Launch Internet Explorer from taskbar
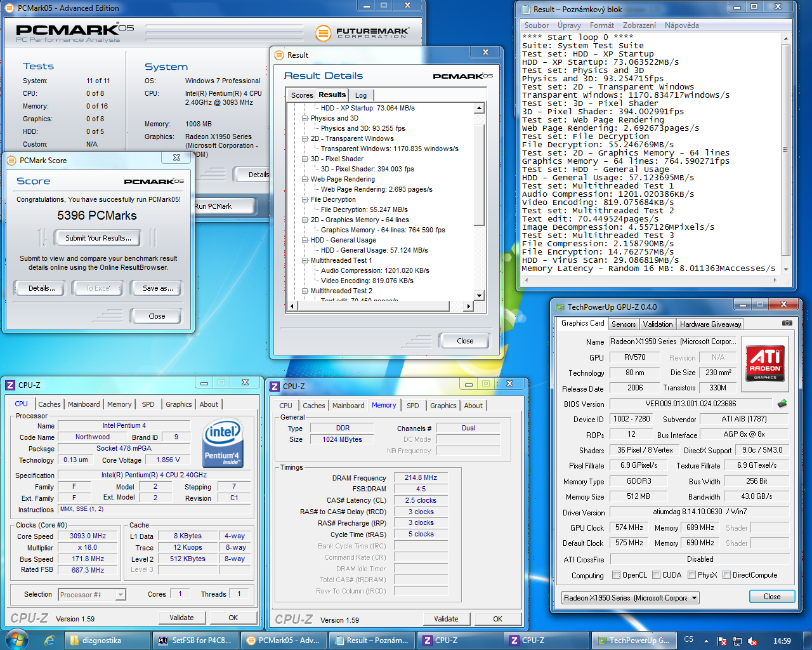The height and width of the screenshot is (650, 812). tap(49, 640)
